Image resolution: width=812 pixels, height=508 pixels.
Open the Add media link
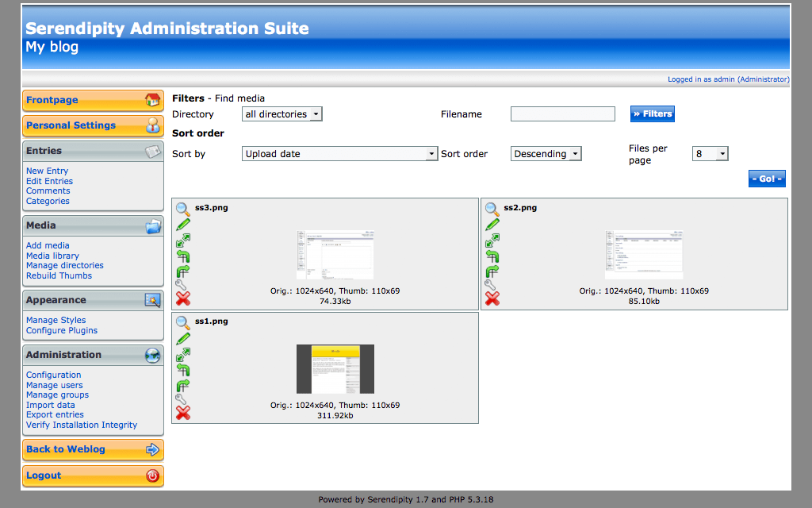[x=48, y=245]
